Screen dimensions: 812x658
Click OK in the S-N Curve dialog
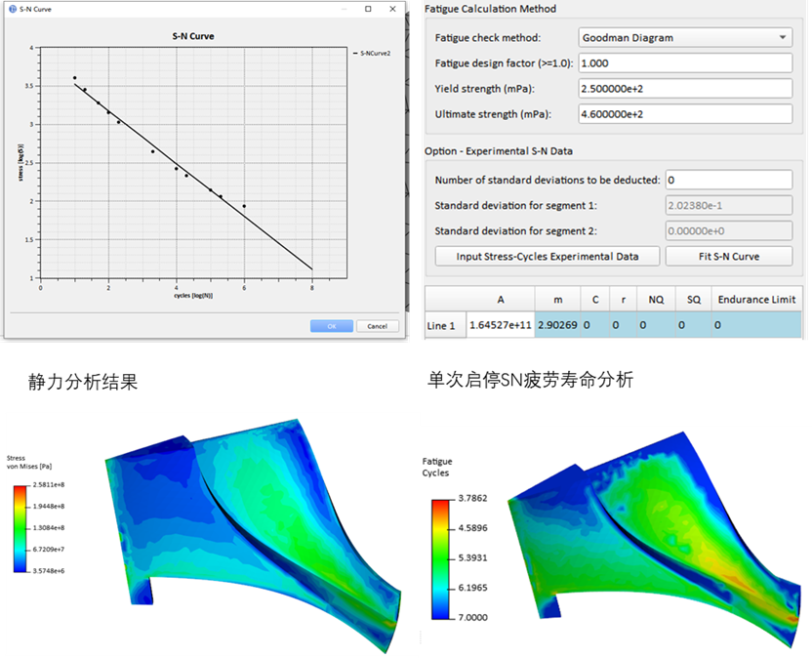coord(331,326)
